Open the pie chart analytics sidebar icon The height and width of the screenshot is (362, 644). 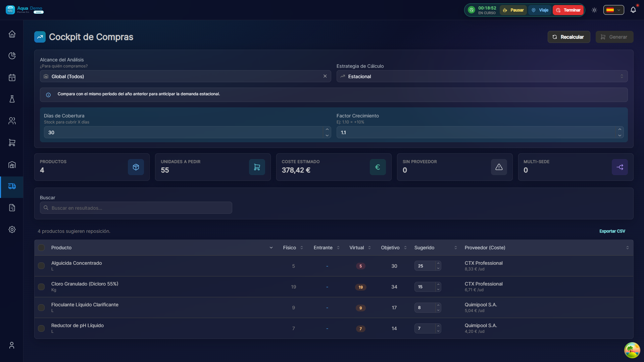pos(12,56)
